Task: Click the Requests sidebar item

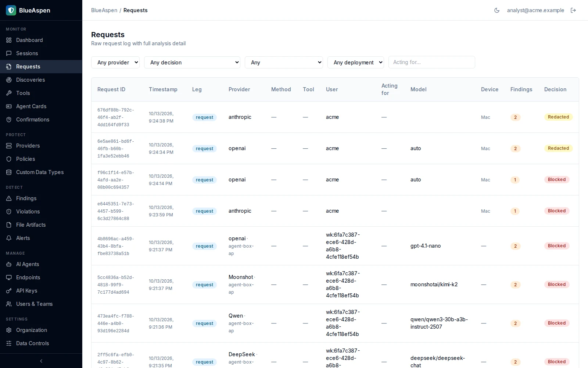Action: point(41,67)
